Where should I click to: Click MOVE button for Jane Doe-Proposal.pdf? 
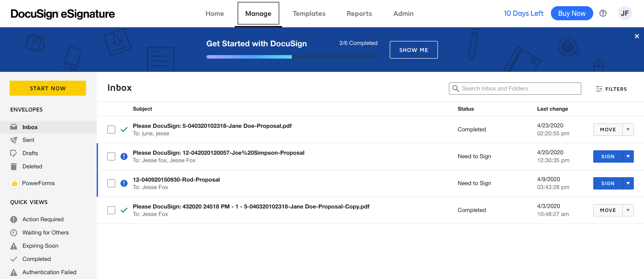[x=608, y=130]
